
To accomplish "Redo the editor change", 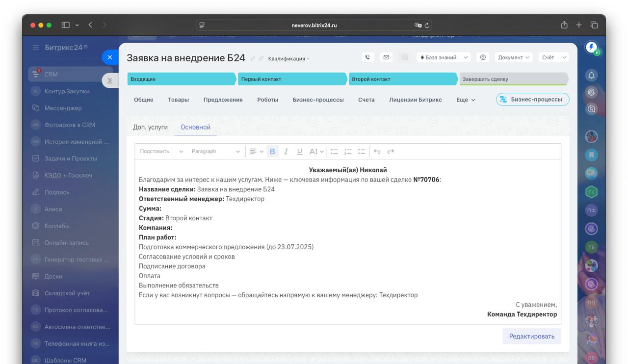I will coord(391,152).
